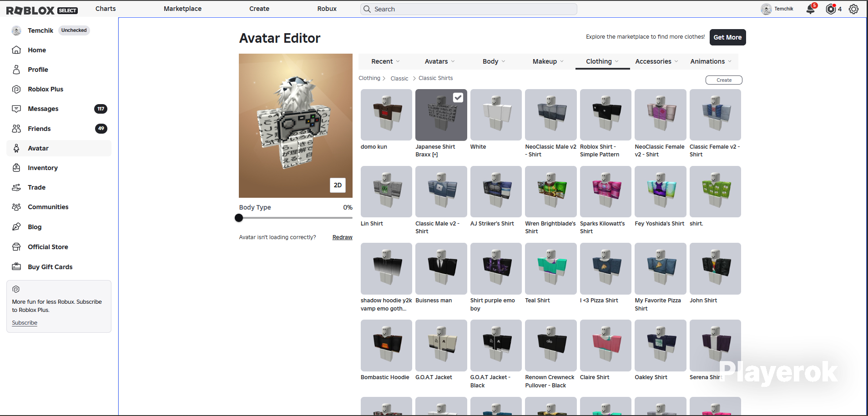Expand the Clothing dropdown tab

602,61
